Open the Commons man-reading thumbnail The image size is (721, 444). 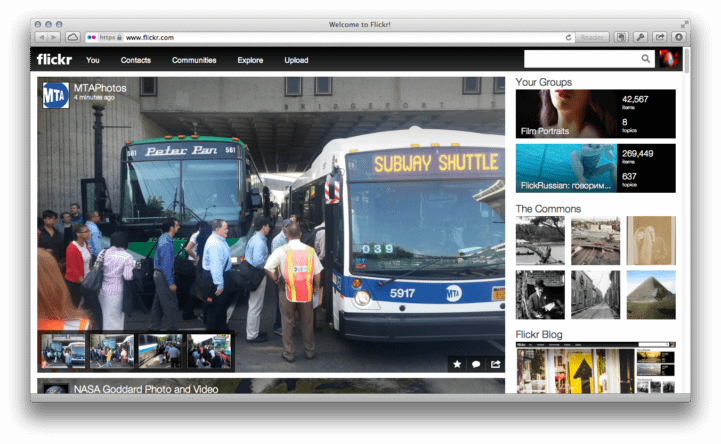coord(540,295)
